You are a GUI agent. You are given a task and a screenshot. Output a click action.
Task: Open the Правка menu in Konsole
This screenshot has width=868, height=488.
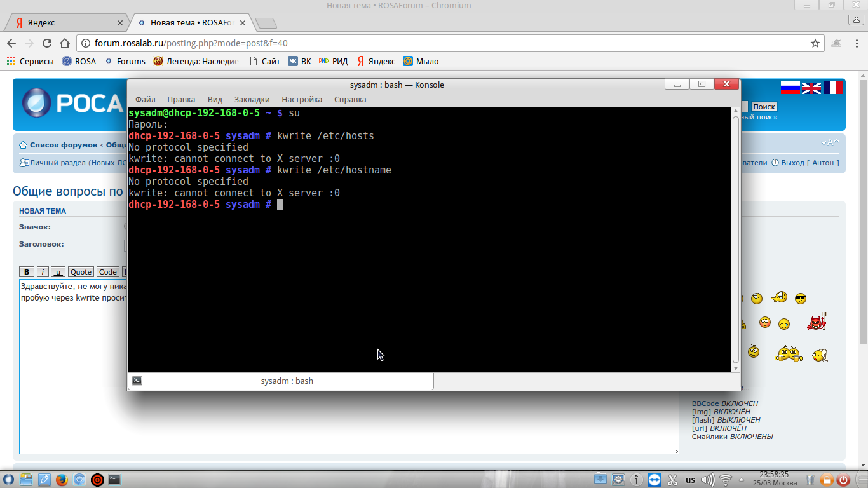pyautogui.click(x=181, y=99)
